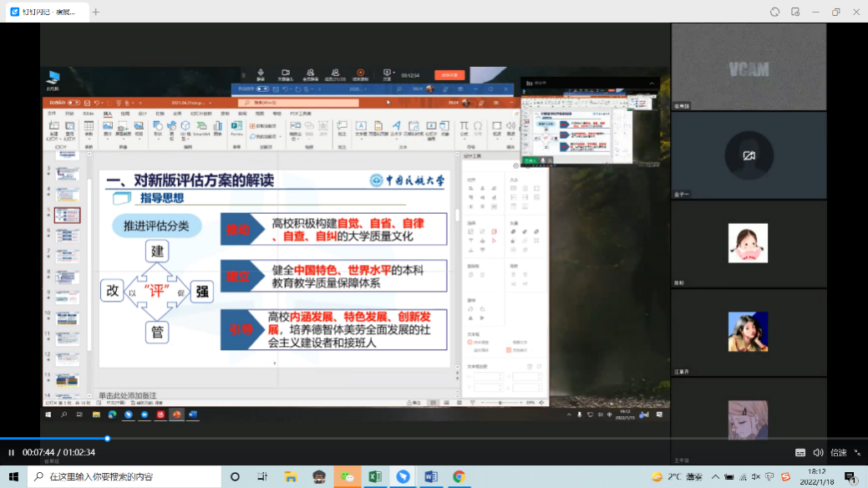
Task: Click the refresh icon in title bar
Action: [x=774, y=12]
